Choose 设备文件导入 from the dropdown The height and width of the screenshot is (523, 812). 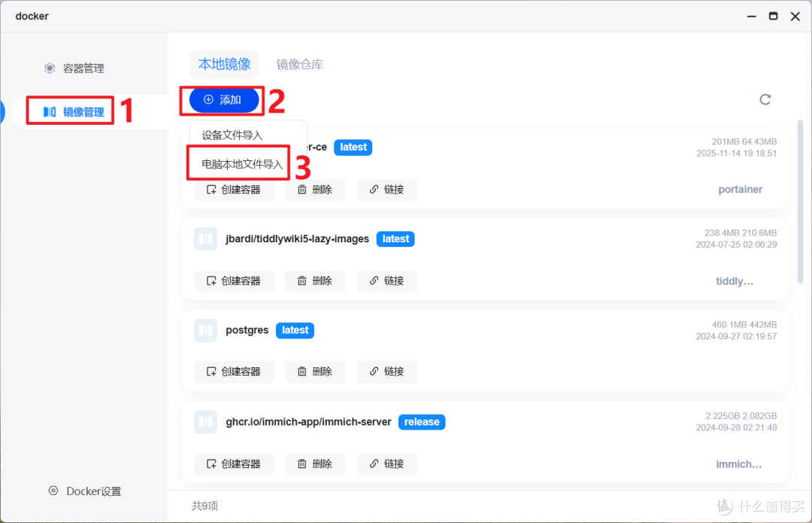(x=232, y=135)
